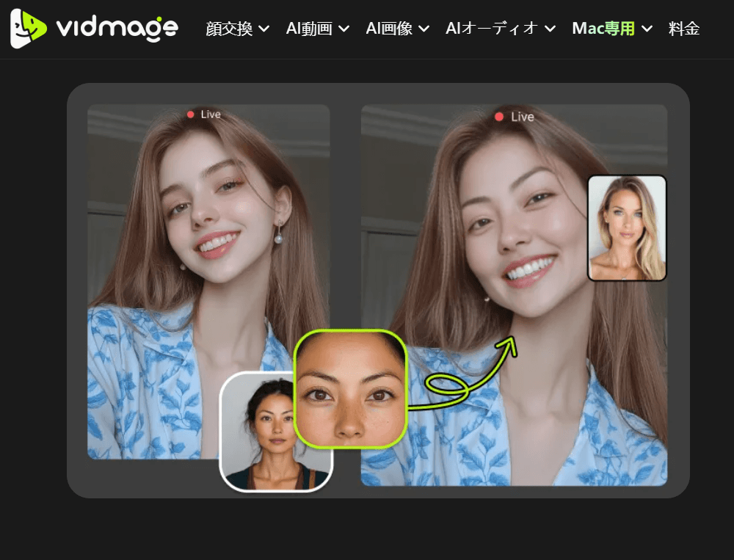The height and width of the screenshot is (560, 734).
Task: Click the green-bordered face close-up thumbnail
Action: point(350,388)
